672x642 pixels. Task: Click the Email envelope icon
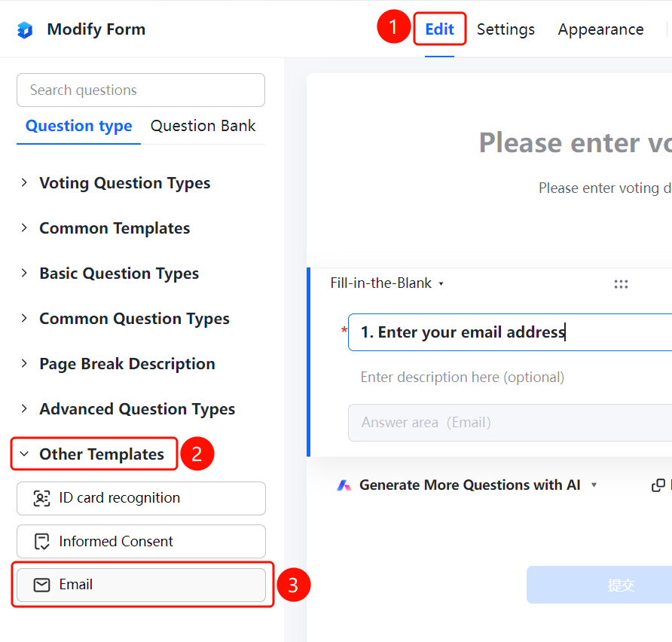(41, 585)
